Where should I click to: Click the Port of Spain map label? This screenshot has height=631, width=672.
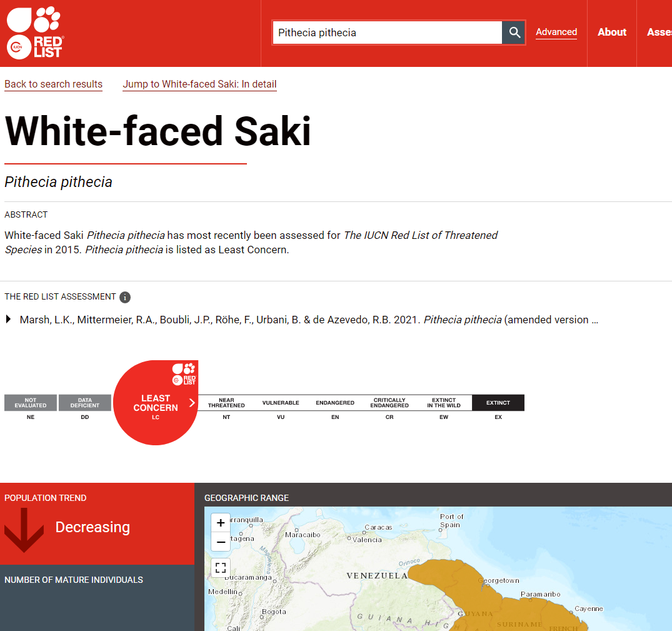[x=452, y=521]
